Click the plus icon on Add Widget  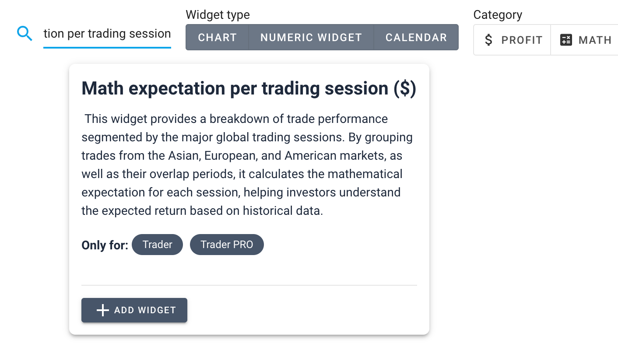tap(102, 310)
